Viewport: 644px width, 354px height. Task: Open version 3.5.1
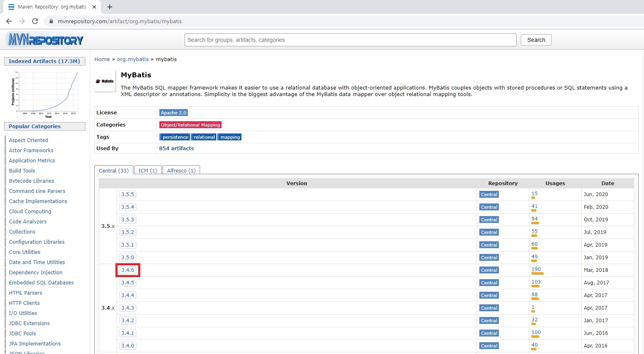pos(128,245)
